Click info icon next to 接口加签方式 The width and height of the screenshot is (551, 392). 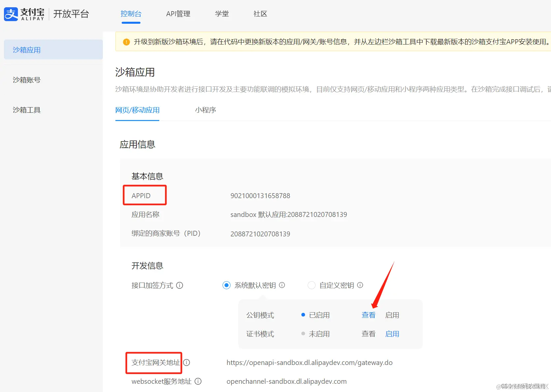179,286
